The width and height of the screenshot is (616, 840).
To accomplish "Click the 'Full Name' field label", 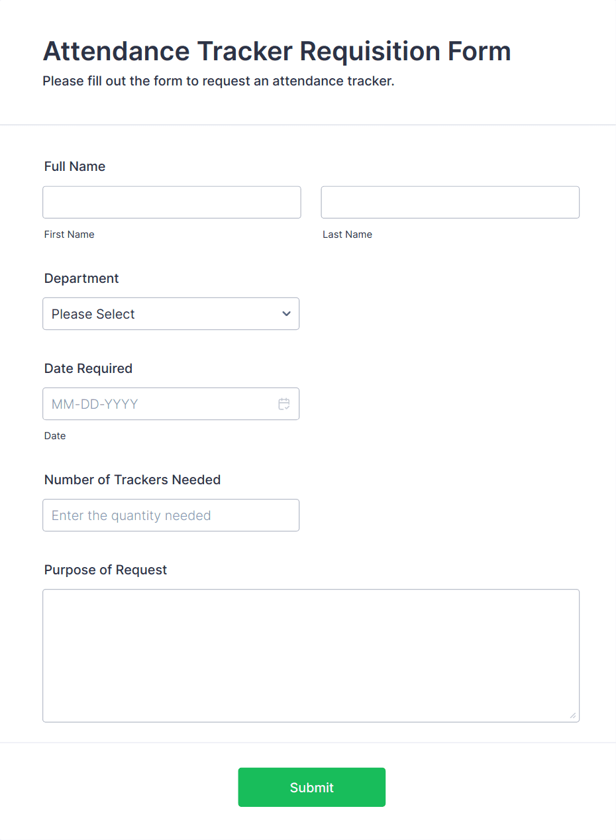I will point(74,166).
